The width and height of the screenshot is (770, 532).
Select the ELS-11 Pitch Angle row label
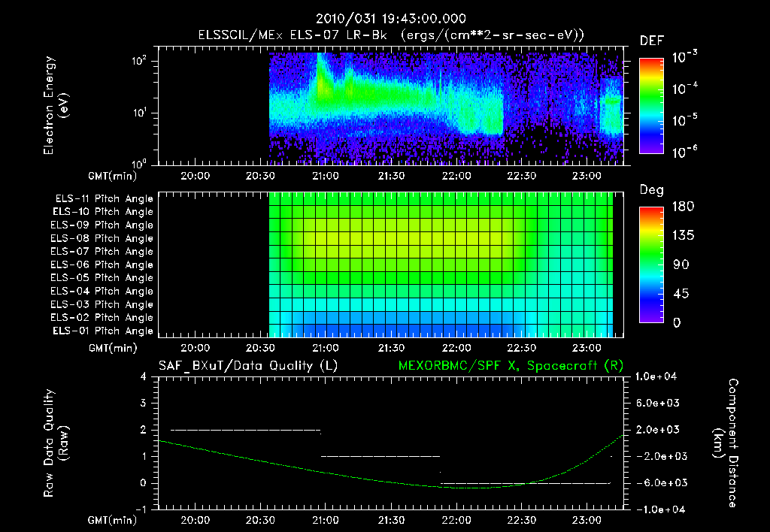[104, 199]
